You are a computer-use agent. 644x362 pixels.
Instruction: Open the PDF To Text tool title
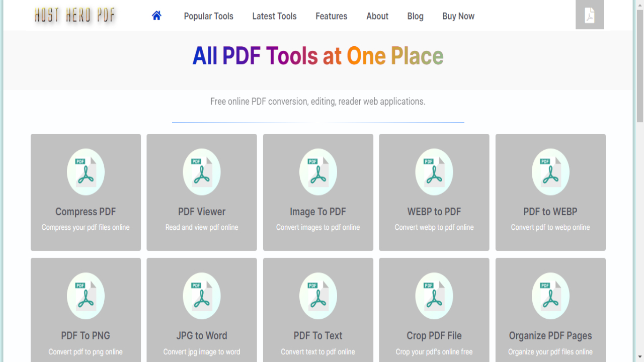[318, 335]
